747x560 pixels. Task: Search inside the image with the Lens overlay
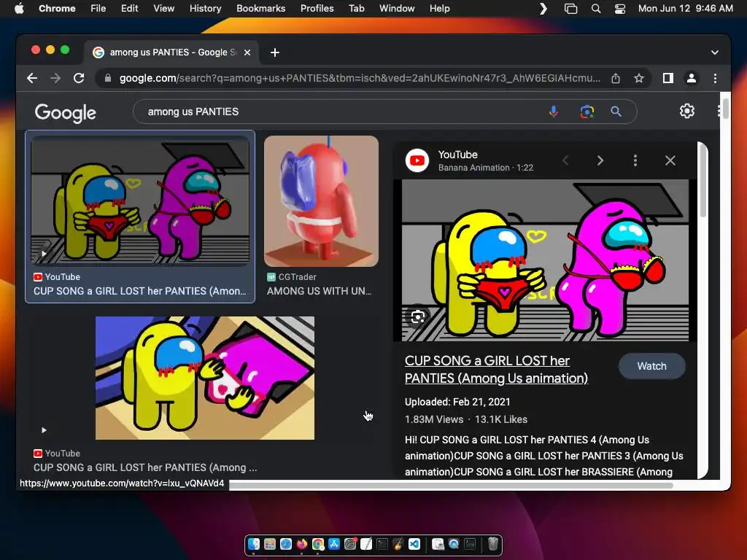point(418,316)
